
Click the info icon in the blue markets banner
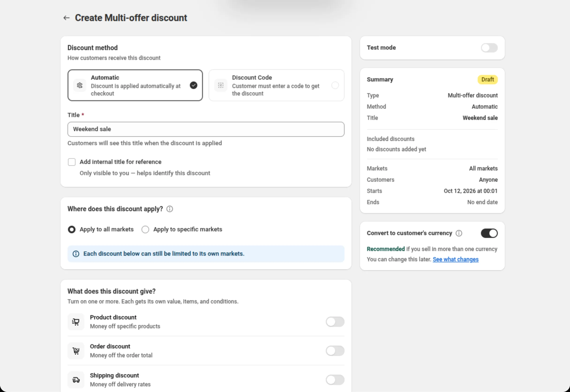76,254
